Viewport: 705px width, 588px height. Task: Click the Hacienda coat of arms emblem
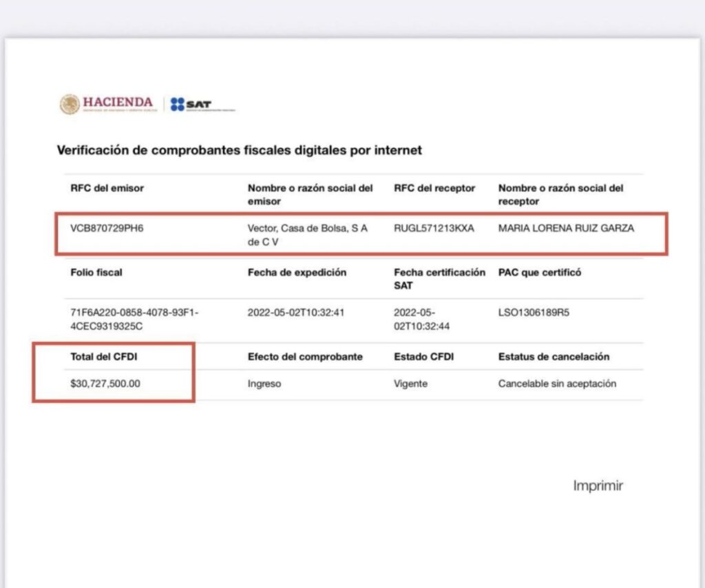click(70, 104)
